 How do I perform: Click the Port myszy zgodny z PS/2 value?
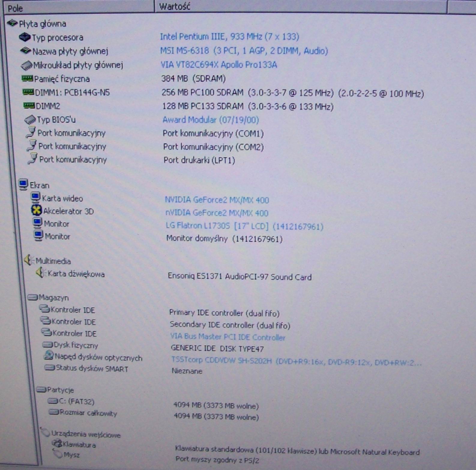point(217,460)
